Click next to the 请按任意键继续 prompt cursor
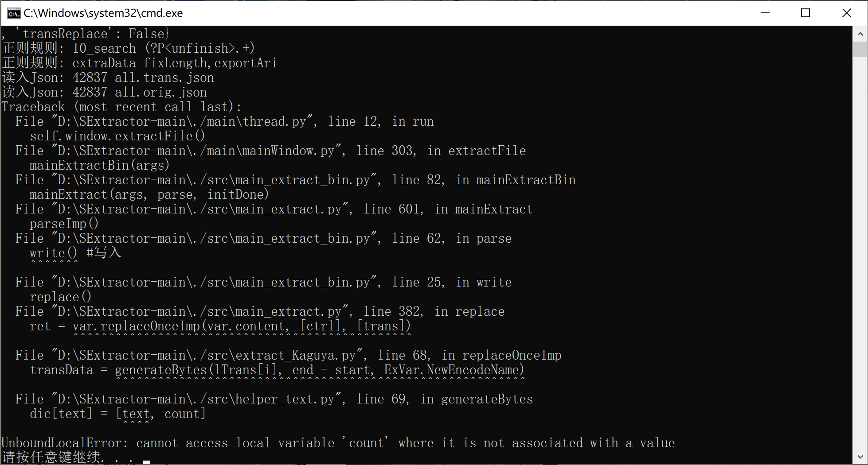 point(146,457)
